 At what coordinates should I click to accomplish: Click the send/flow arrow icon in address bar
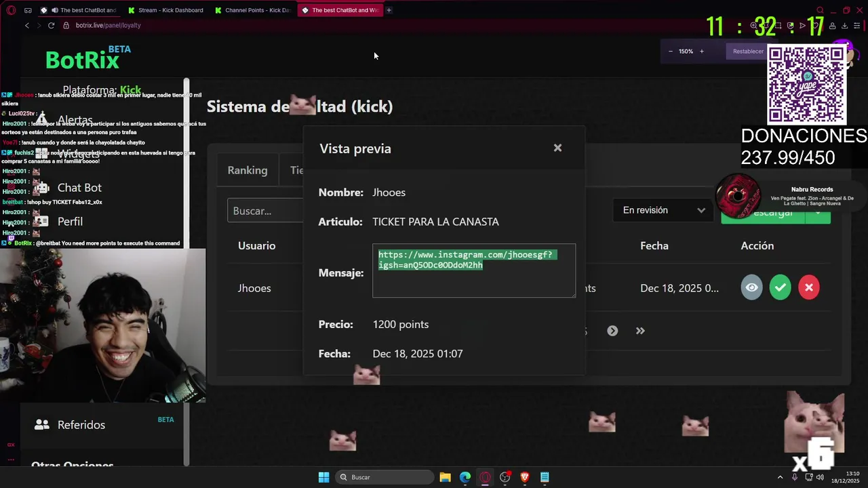click(803, 26)
